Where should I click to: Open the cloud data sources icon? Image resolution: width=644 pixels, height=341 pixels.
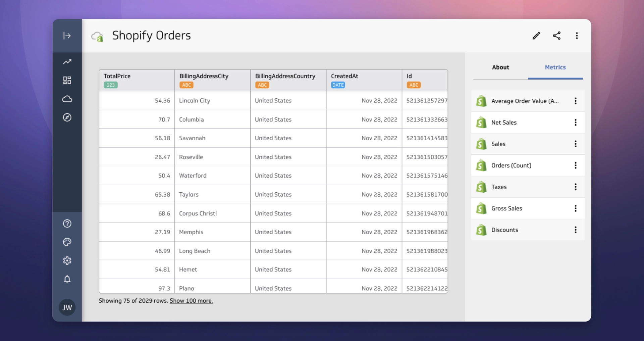67,99
